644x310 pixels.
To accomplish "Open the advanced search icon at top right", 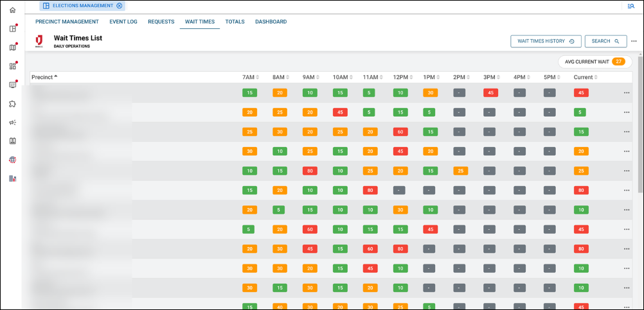I will tap(631, 6).
